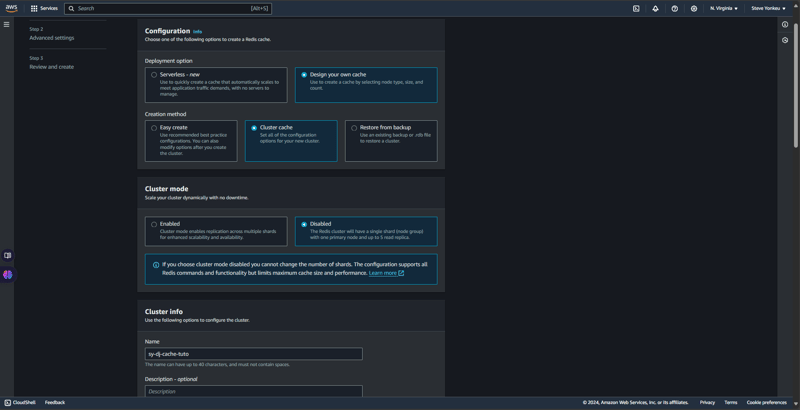Click the Services menu label
The height and width of the screenshot is (410, 800).
coord(49,9)
